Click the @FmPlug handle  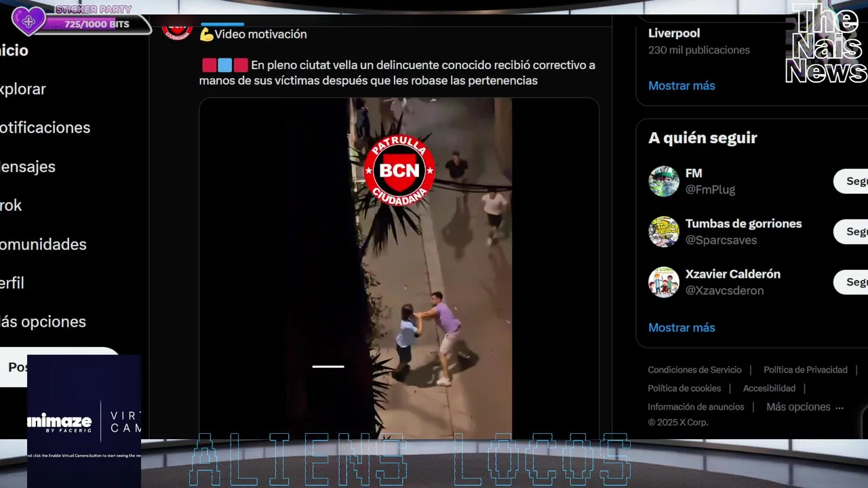[x=710, y=190]
